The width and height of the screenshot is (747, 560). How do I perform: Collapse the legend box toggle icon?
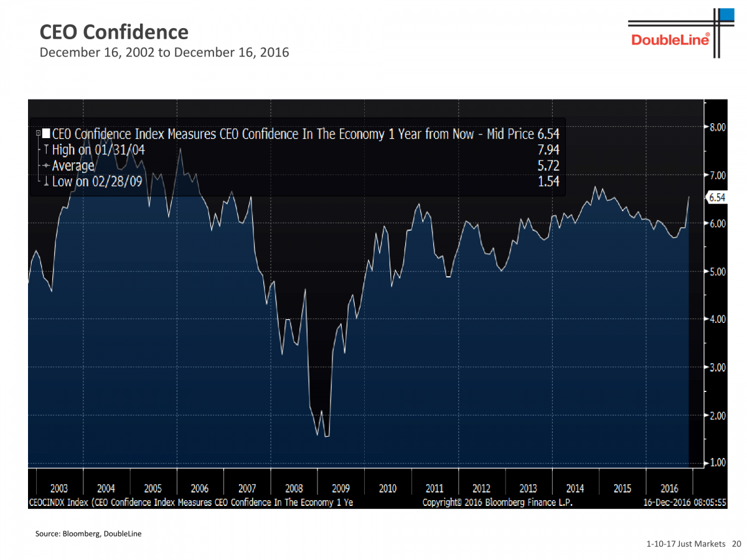point(39,133)
